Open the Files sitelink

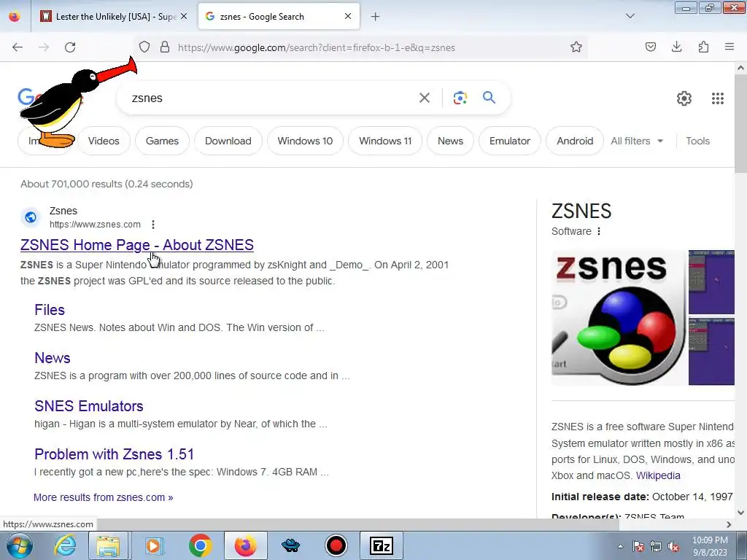coord(50,310)
